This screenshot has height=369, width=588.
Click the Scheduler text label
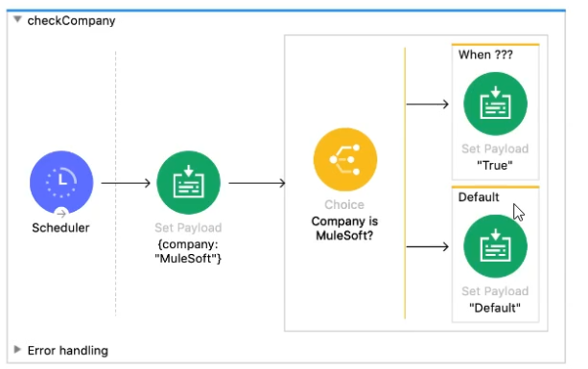pyautogui.click(x=60, y=228)
